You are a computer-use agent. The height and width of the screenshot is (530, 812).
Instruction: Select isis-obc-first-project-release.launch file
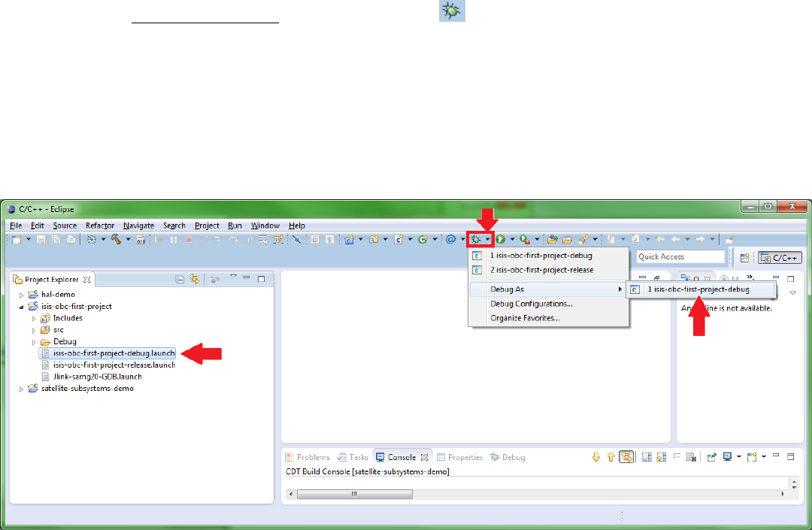[x=108, y=365]
